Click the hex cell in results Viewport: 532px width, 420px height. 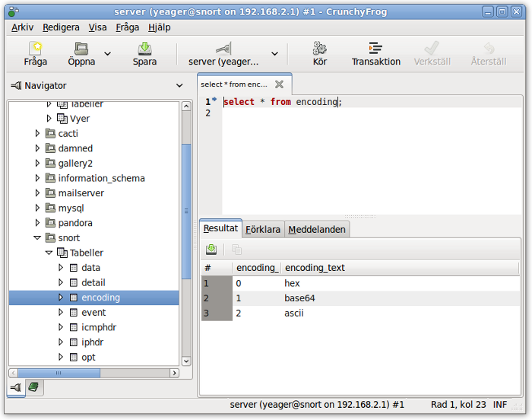[x=292, y=283]
